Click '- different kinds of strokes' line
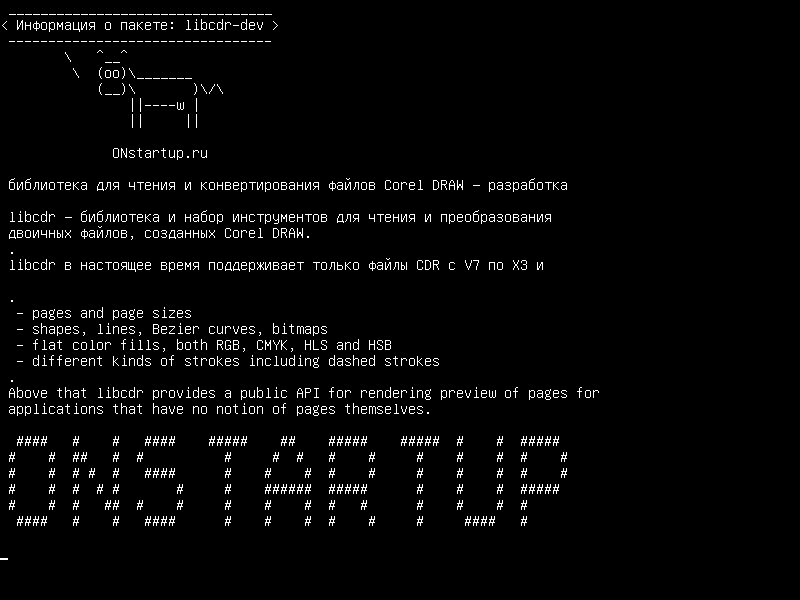This screenshot has width=800, height=600. pyautogui.click(x=228, y=361)
